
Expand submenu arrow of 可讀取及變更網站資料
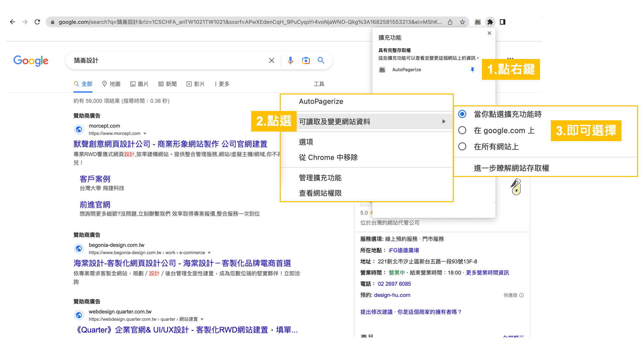point(444,122)
